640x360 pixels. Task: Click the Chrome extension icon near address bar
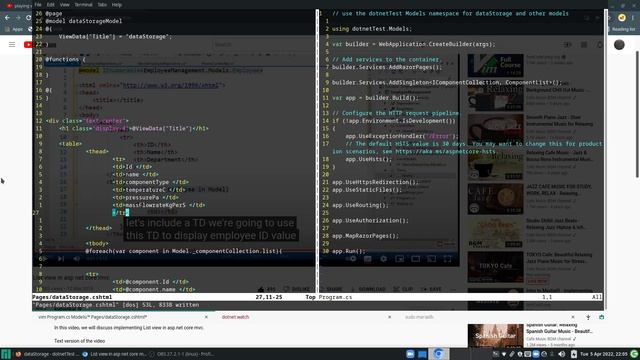tap(621, 18)
